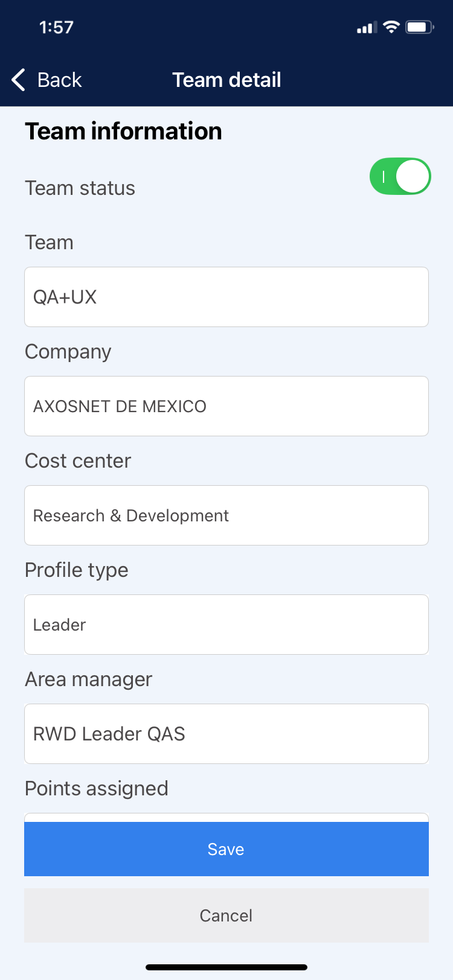Click the Team name field containing QA+UX

point(226,297)
